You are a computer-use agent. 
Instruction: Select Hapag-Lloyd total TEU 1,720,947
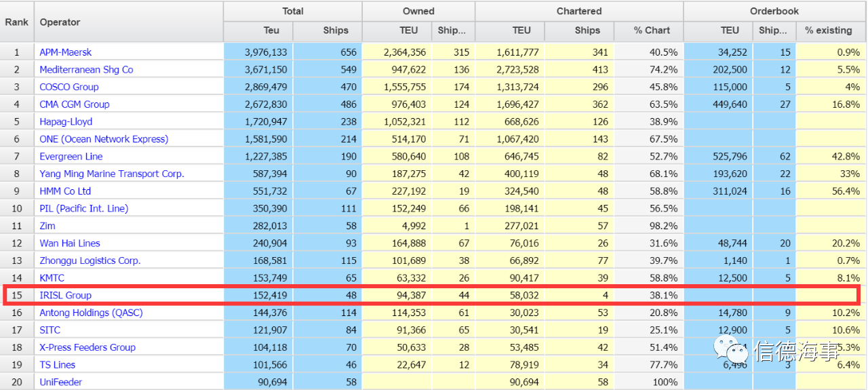266,121
